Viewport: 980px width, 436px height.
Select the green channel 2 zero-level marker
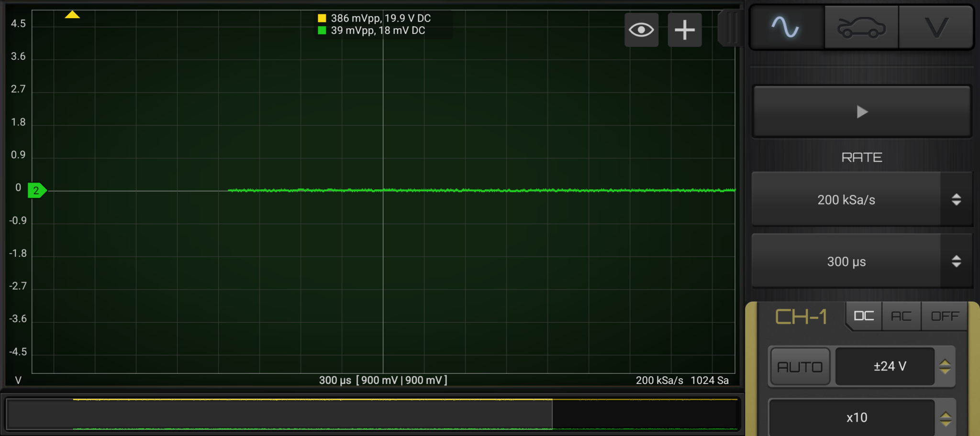coord(37,191)
